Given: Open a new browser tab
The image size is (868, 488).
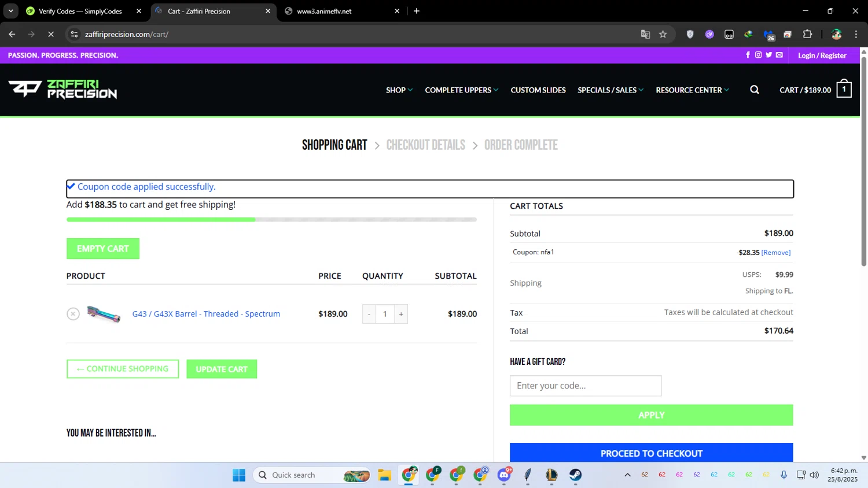Looking at the screenshot, I should 417,11.
